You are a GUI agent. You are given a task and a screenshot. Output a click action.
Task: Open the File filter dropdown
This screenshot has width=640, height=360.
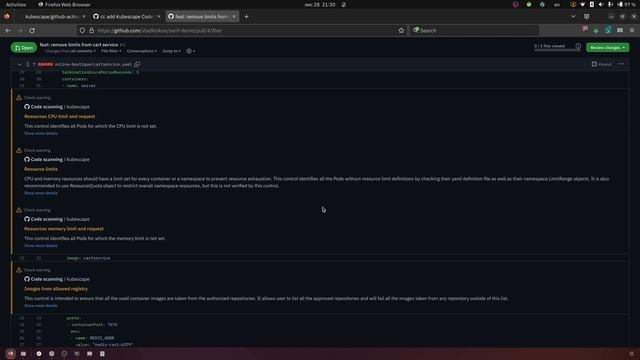(x=111, y=51)
